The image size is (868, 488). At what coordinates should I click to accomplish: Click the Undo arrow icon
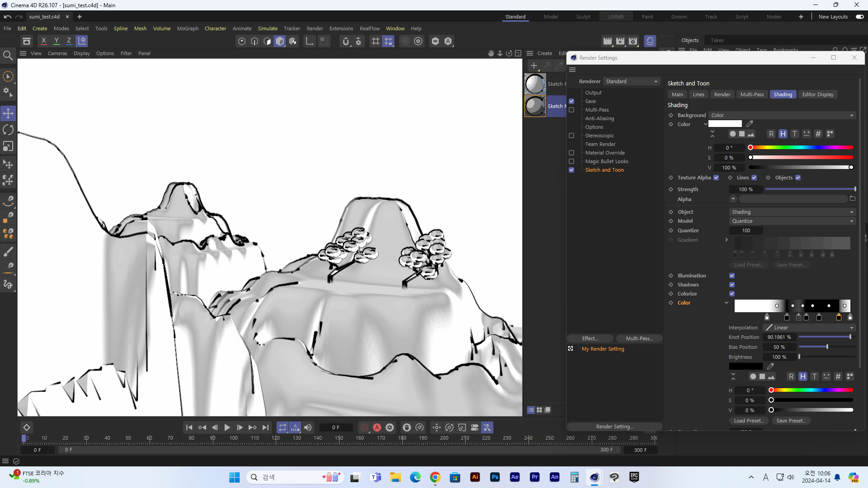7,17
